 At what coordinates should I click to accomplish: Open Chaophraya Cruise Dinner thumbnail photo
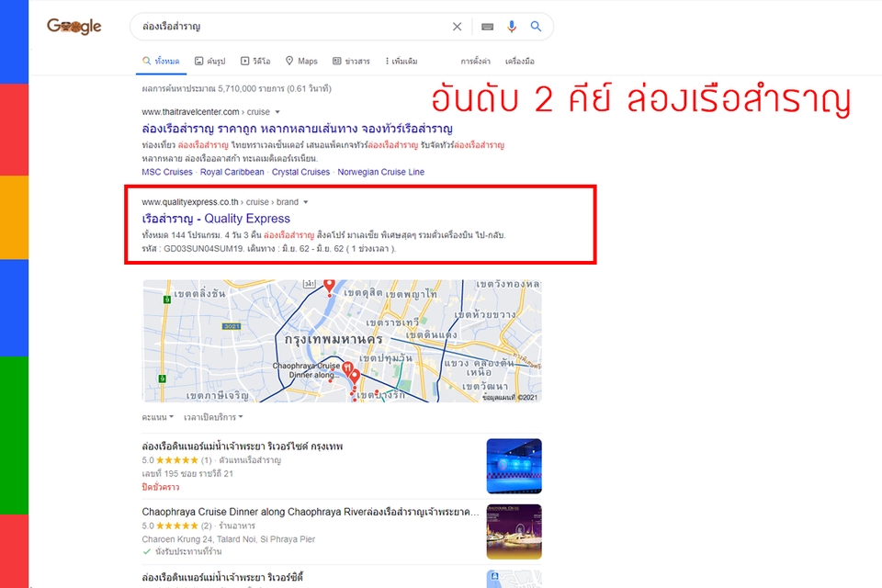[x=514, y=532]
